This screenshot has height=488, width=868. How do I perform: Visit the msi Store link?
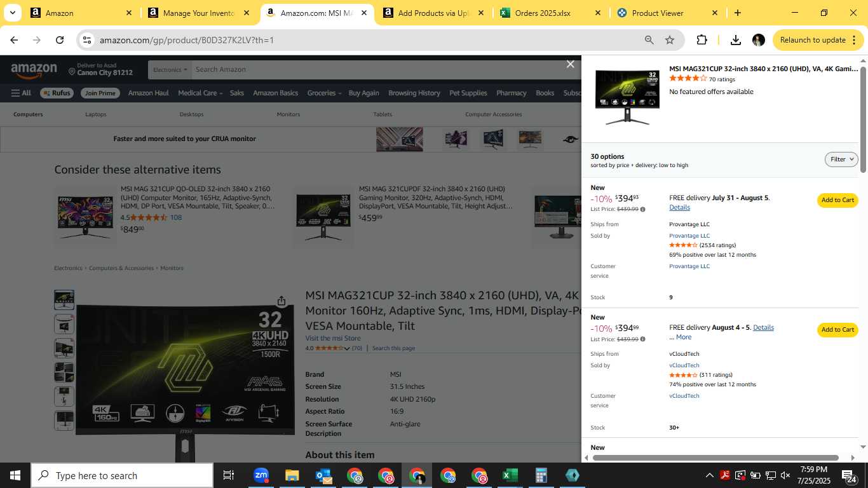click(333, 338)
